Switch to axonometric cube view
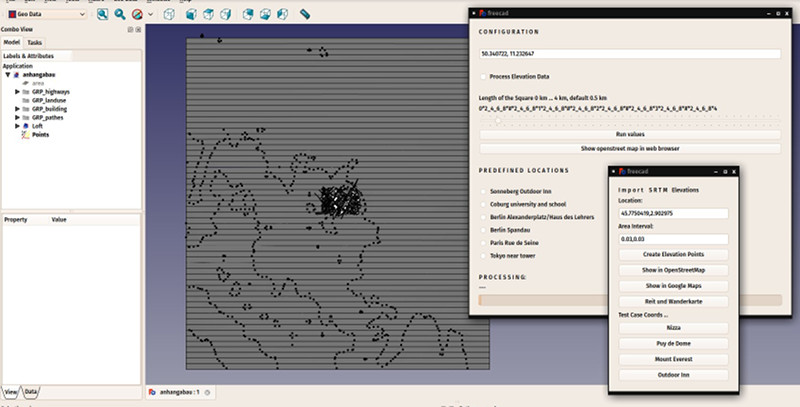The image size is (800, 407). coord(172,15)
